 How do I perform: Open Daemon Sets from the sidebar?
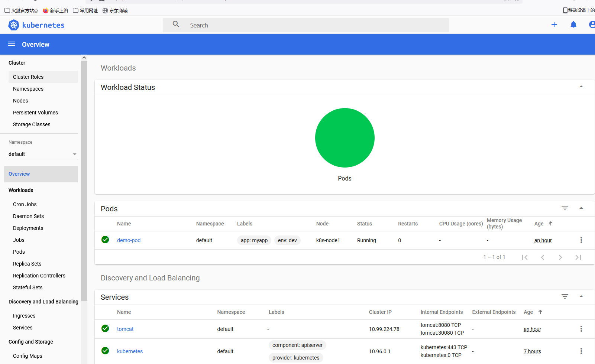[x=28, y=216]
